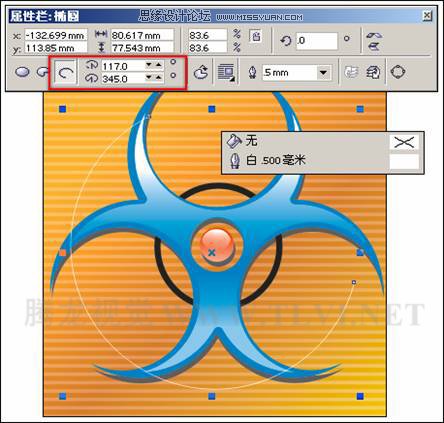The image size is (444, 423).
Task: Click the y position field 113.85 mm
Action: coord(56,48)
